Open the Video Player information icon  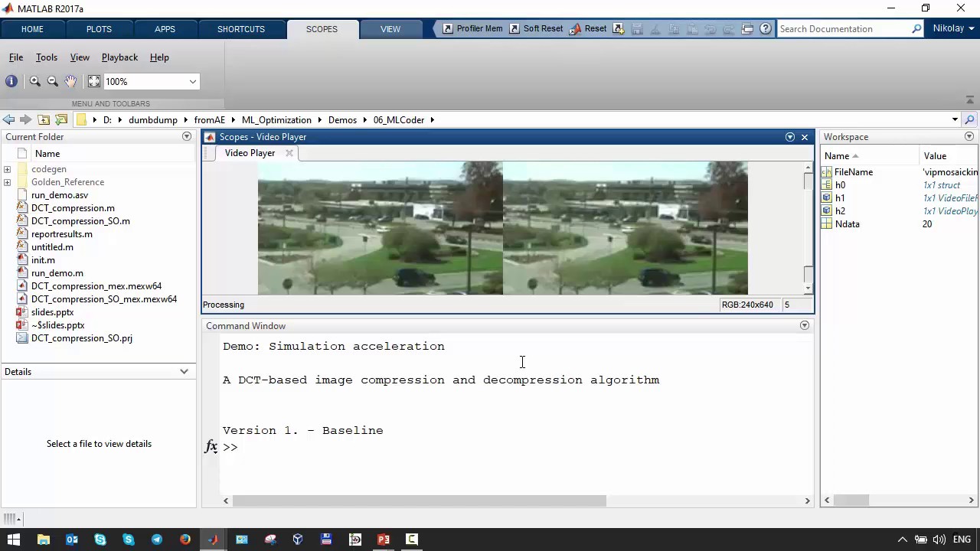tap(11, 81)
